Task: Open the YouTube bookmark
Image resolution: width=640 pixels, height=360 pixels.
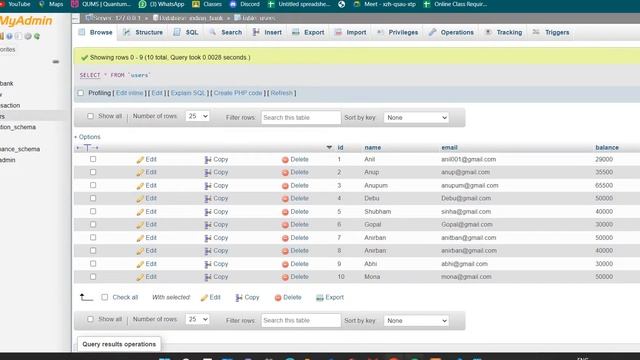Action: coord(15,4)
